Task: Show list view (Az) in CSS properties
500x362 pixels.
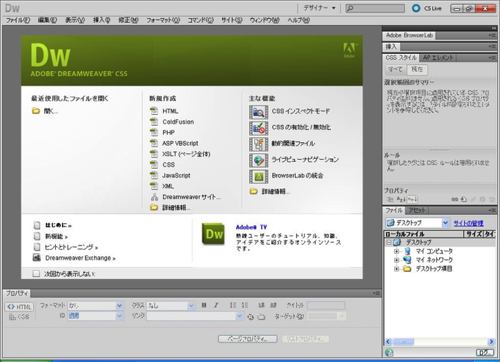Action: coord(401,199)
